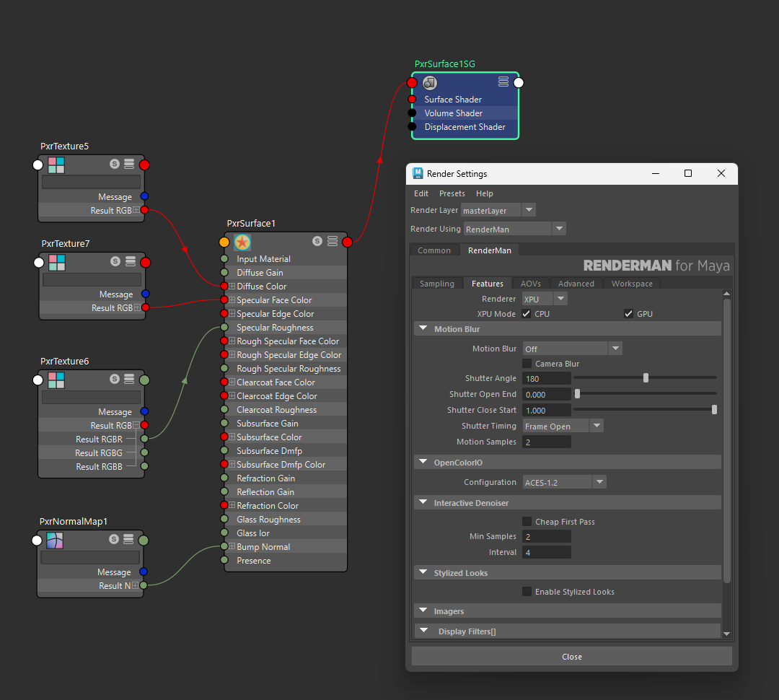Click the PxrSurface1SG shading group icon
Image resolution: width=779 pixels, height=700 pixels.
coord(430,82)
